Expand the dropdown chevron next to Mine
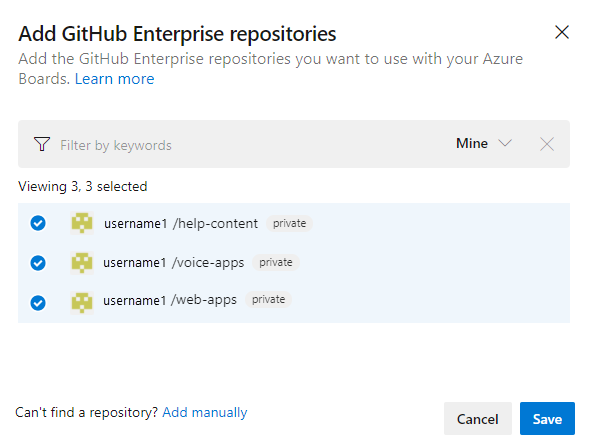The image size is (600, 448). (504, 144)
